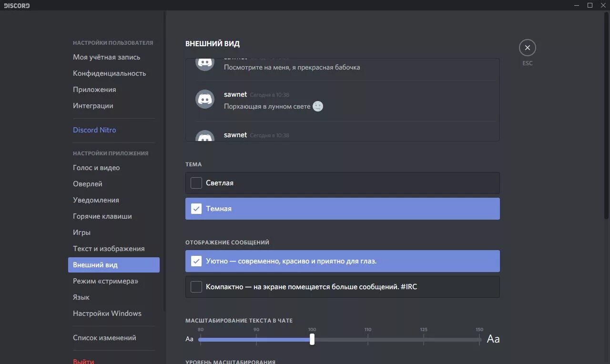Click the red 'Выйти' logout button
The height and width of the screenshot is (364, 610).
[x=83, y=361]
